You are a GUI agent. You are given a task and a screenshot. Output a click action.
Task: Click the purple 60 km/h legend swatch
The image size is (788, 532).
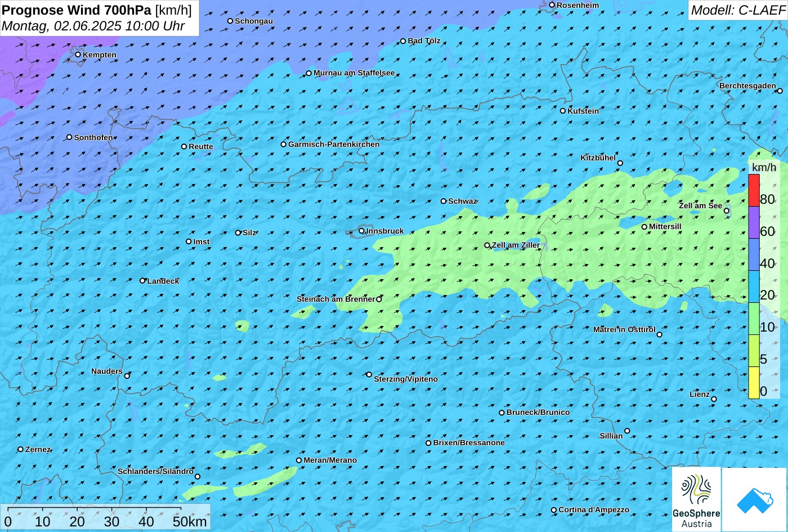[754, 222]
